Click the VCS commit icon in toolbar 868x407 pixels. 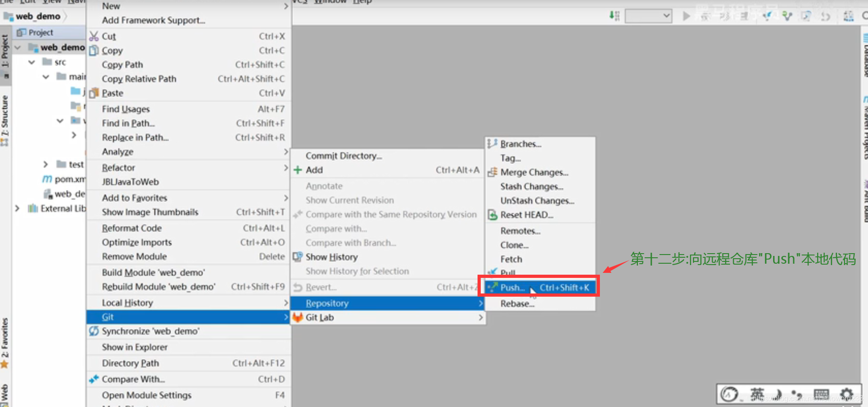pos(787,16)
